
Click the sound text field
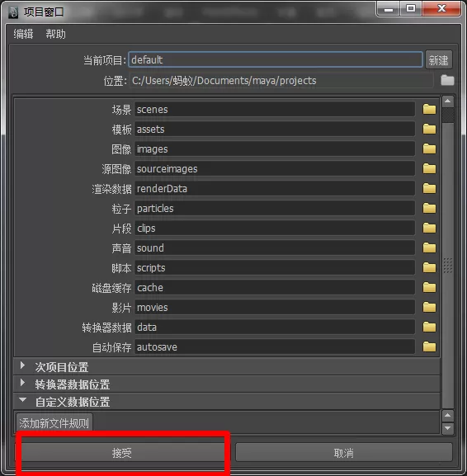click(275, 248)
